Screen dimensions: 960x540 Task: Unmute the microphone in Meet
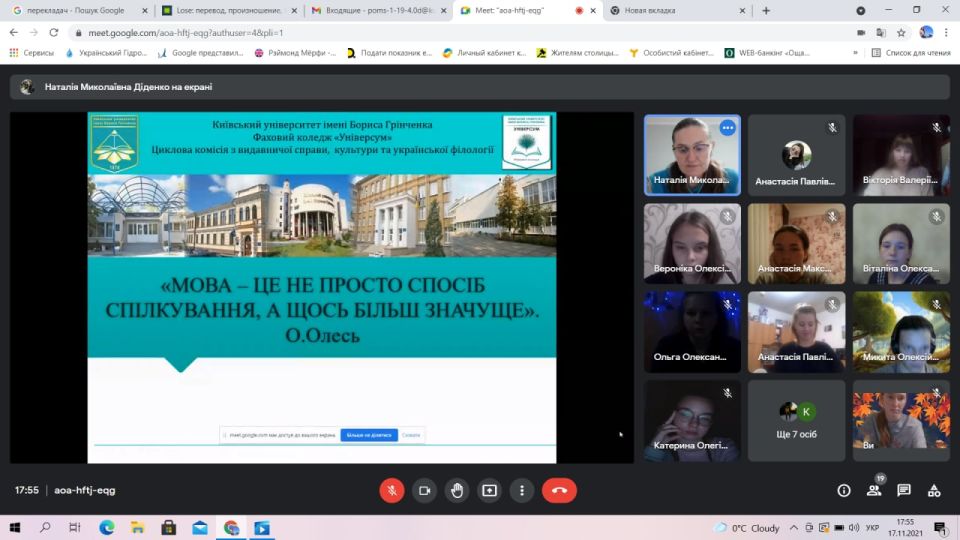(x=392, y=490)
